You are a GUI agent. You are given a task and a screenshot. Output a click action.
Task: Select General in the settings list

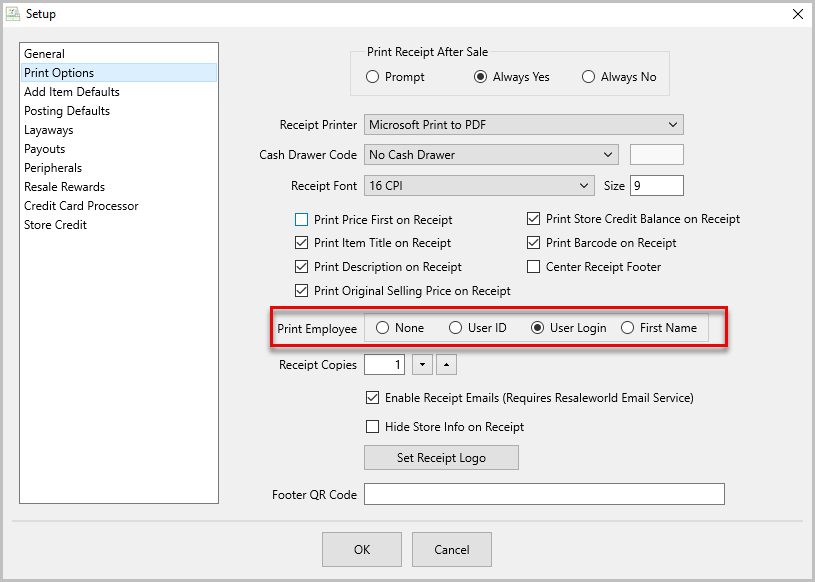[119, 54]
